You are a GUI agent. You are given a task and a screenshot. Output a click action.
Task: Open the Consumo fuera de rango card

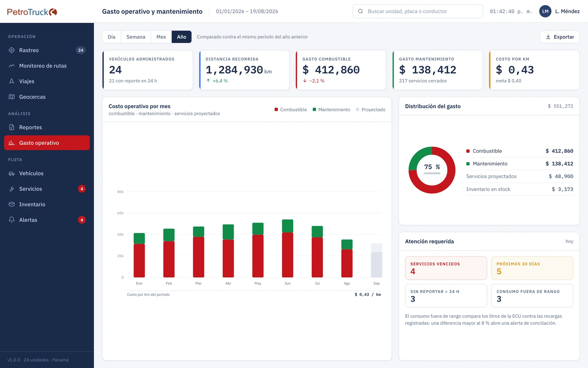[x=532, y=296]
